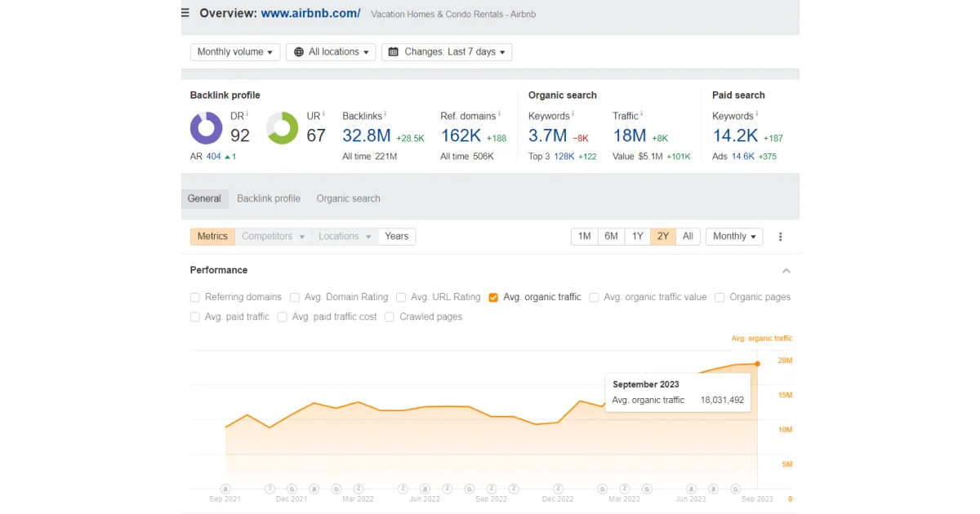Screen dimensions: 980x514
Task: Open the All locations dropdown
Action: [x=331, y=52]
